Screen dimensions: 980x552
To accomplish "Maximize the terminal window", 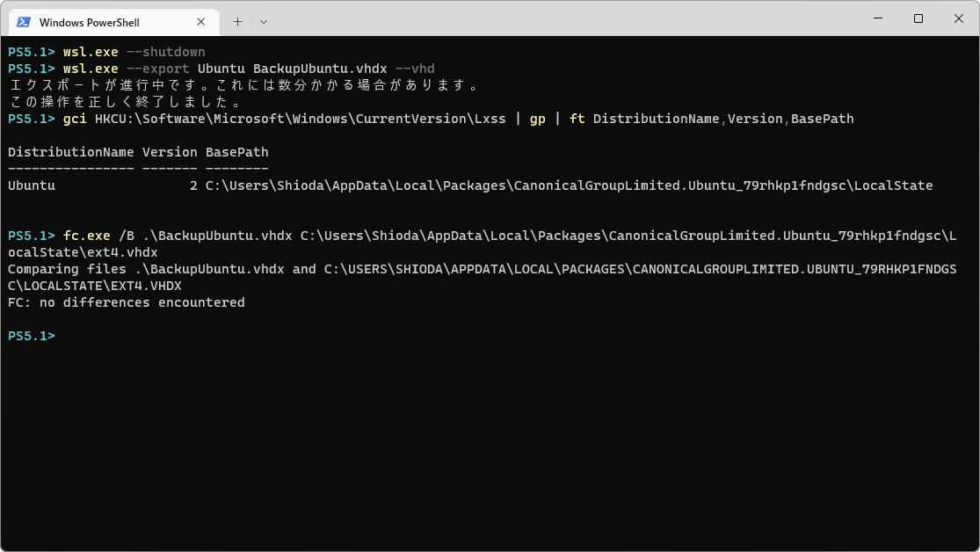I will [x=918, y=18].
